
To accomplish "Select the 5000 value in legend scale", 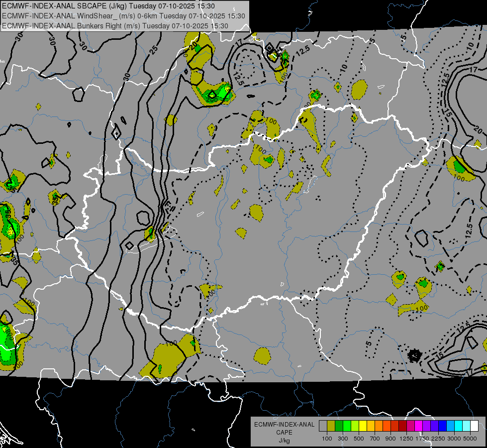I will [x=470, y=439].
